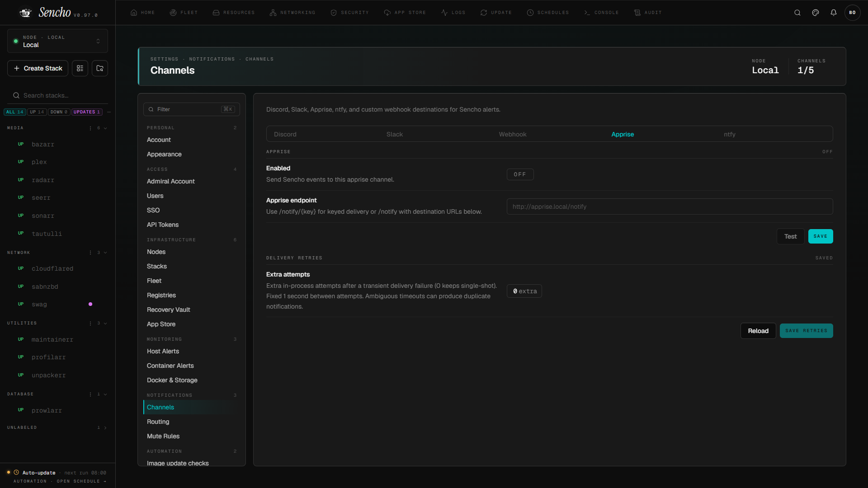868x488 pixels.
Task: Open Audit in top navigation
Action: pyautogui.click(x=648, y=13)
